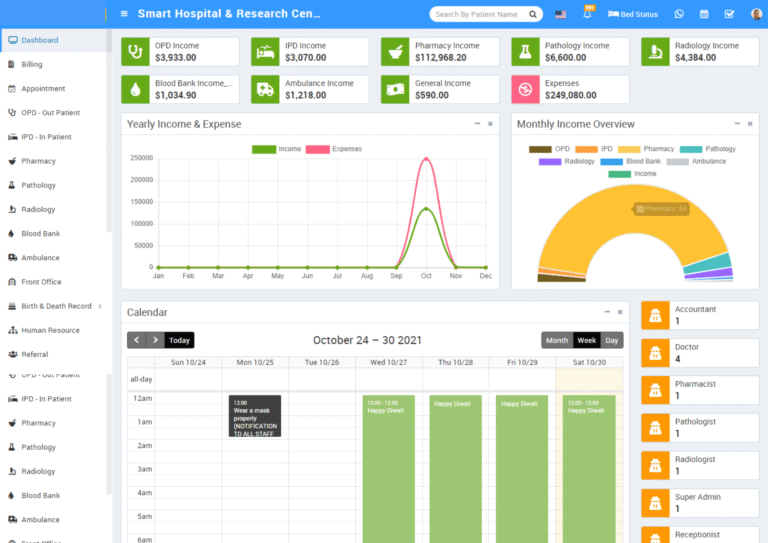Open the calendar icon in header
Screen dimensions: 768x543
coord(704,14)
